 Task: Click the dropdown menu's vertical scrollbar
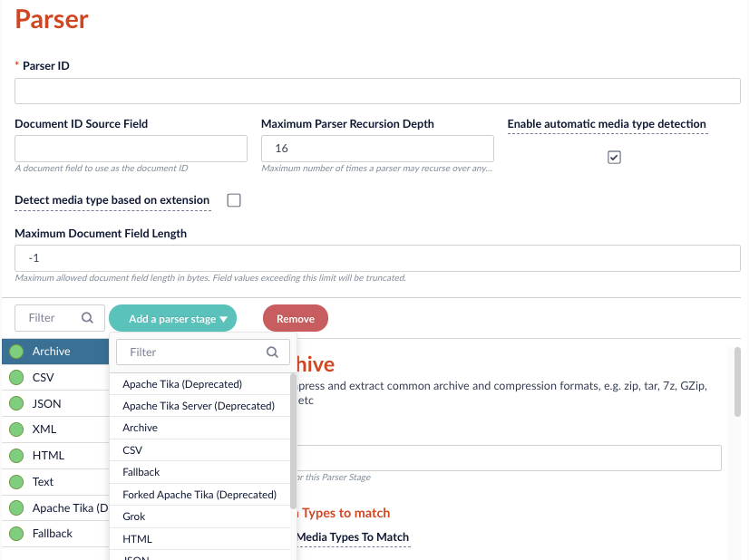point(293,441)
